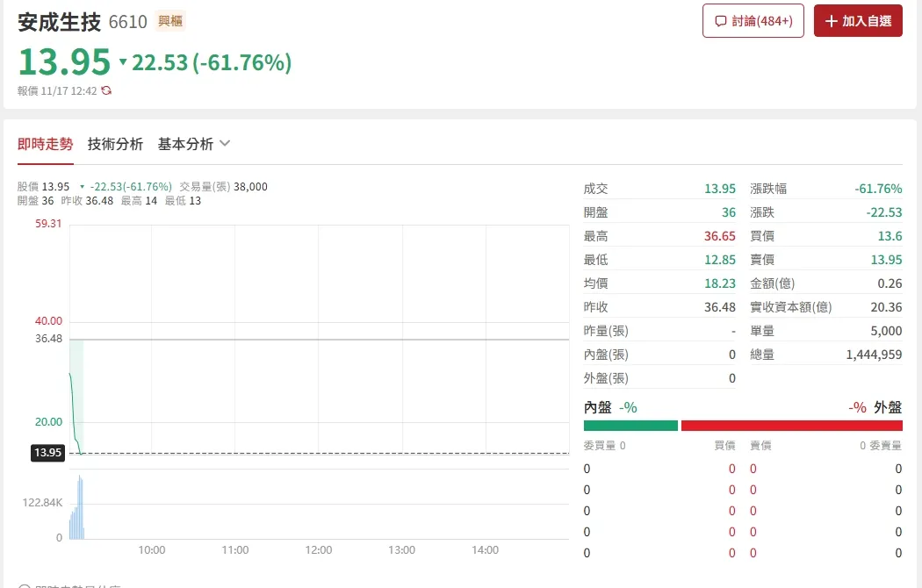Expand the 基本分析 dropdown chevron
The width and height of the screenshot is (922, 588).
(225, 144)
